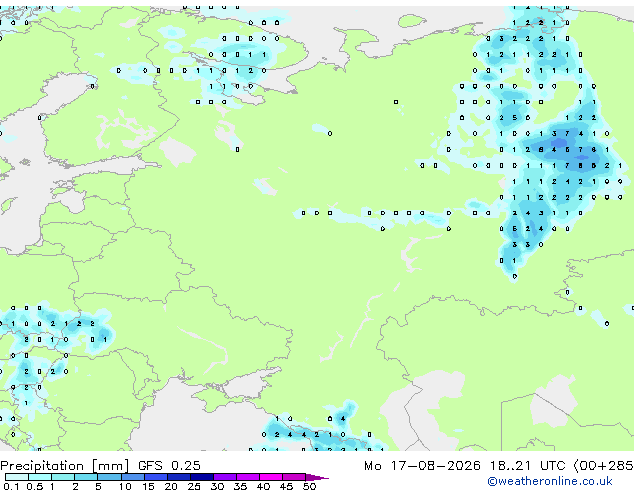The width and height of the screenshot is (634, 490).
Task: Click the 45–50 mm legend swatch
Action: [x=294, y=477]
